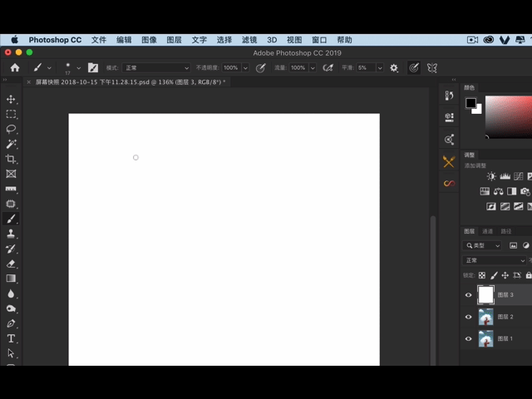Add a Levels adjustment
This screenshot has height=399, width=532.
point(505,176)
